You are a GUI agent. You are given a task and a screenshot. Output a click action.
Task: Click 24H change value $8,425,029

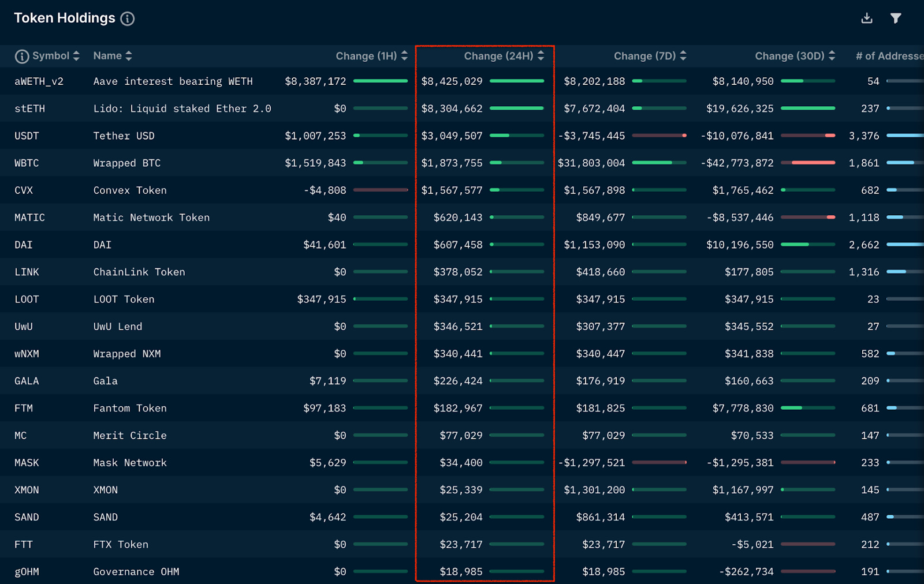452,81
